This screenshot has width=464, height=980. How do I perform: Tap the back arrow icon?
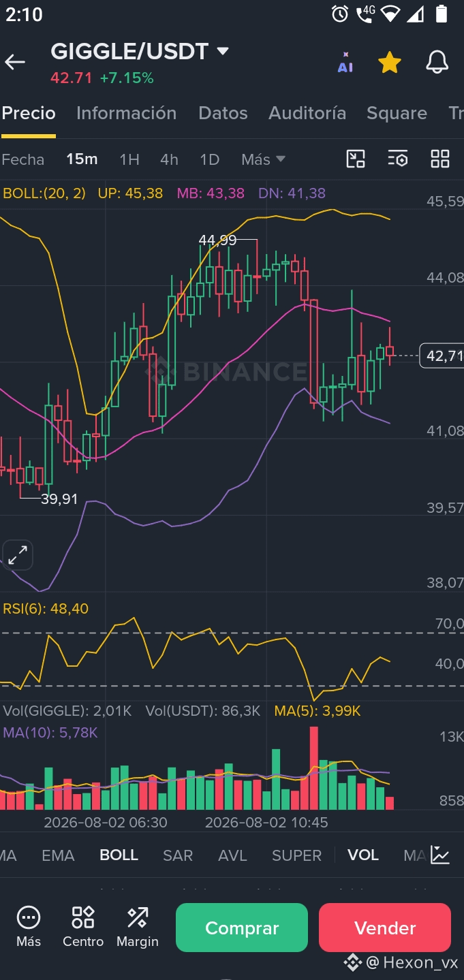(x=15, y=62)
